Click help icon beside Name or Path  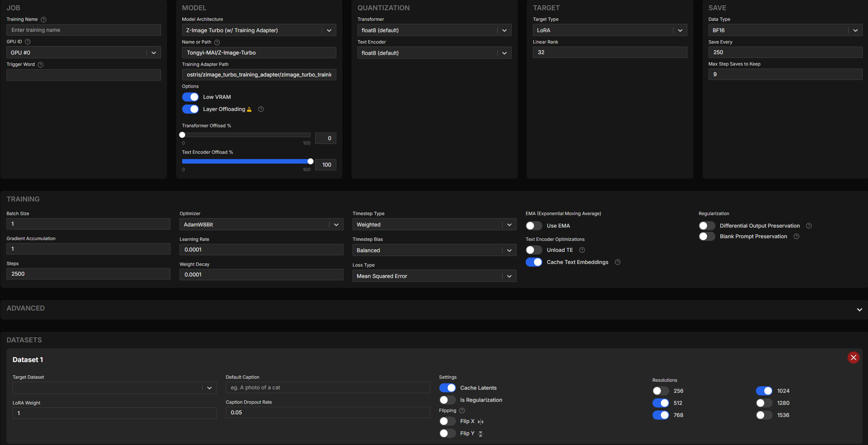[x=217, y=42]
